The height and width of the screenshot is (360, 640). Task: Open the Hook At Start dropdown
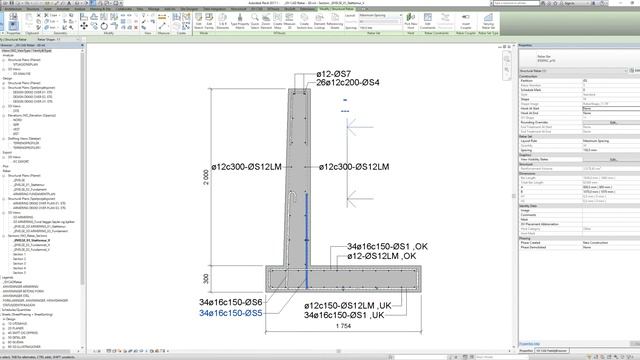pos(611,109)
